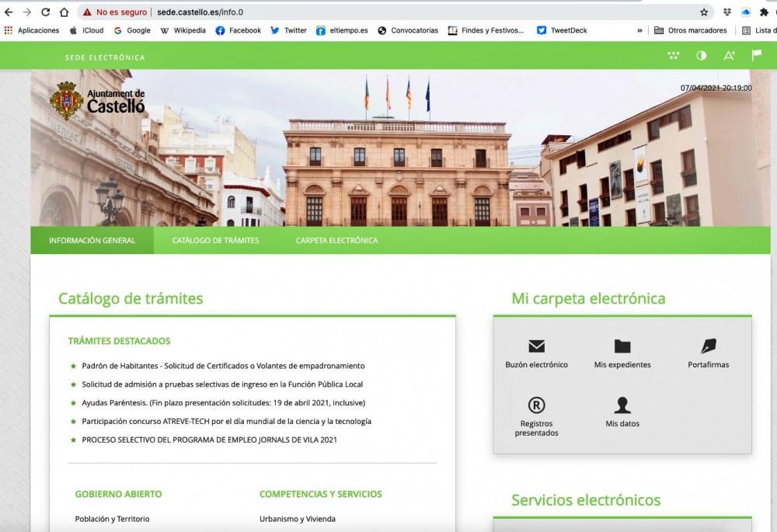Image resolution: width=777 pixels, height=532 pixels.
Task: Open Ayudas Paréntesis trámite link
Action: click(223, 403)
